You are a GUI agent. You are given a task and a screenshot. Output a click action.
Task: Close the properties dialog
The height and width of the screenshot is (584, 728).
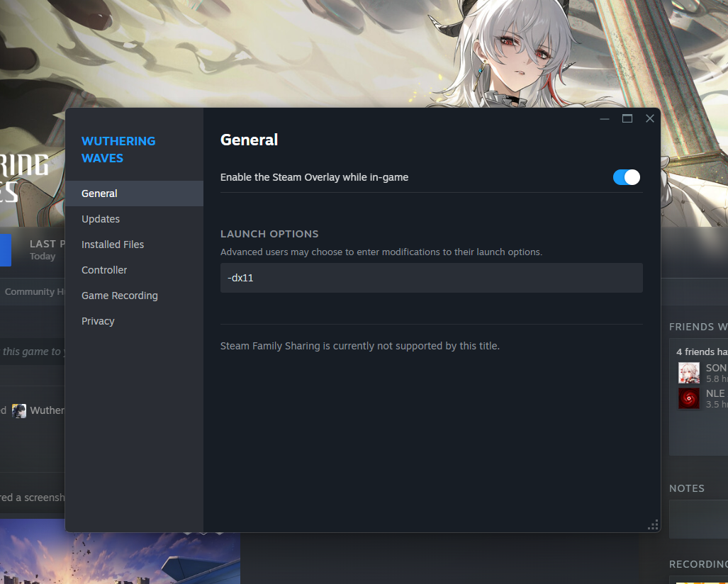pyautogui.click(x=650, y=118)
